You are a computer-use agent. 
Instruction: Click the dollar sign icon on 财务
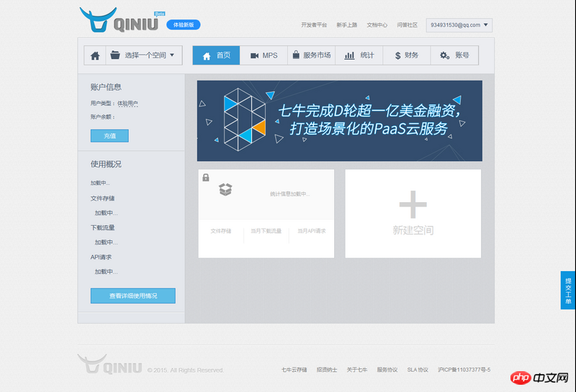(398, 55)
